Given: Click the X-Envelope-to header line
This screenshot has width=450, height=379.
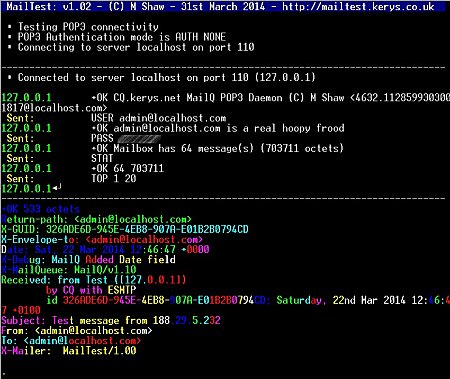Looking at the screenshot, I should tap(102, 239).
